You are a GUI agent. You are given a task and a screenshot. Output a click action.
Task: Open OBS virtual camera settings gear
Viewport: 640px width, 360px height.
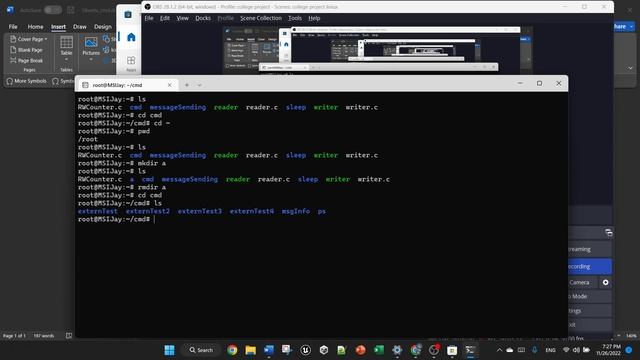click(x=605, y=282)
